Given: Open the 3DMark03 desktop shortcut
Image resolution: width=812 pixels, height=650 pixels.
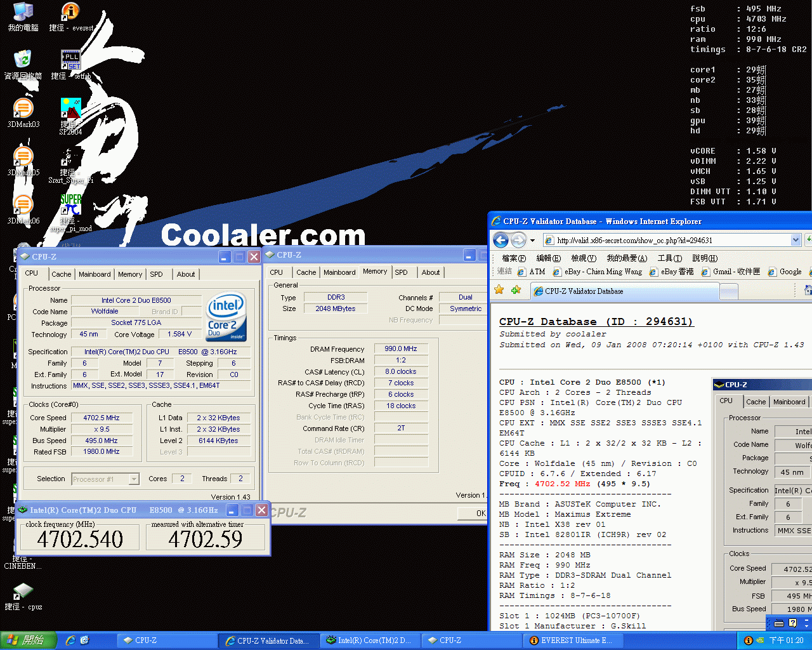Looking at the screenshot, I should pyautogui.click(x=23, y=110).
